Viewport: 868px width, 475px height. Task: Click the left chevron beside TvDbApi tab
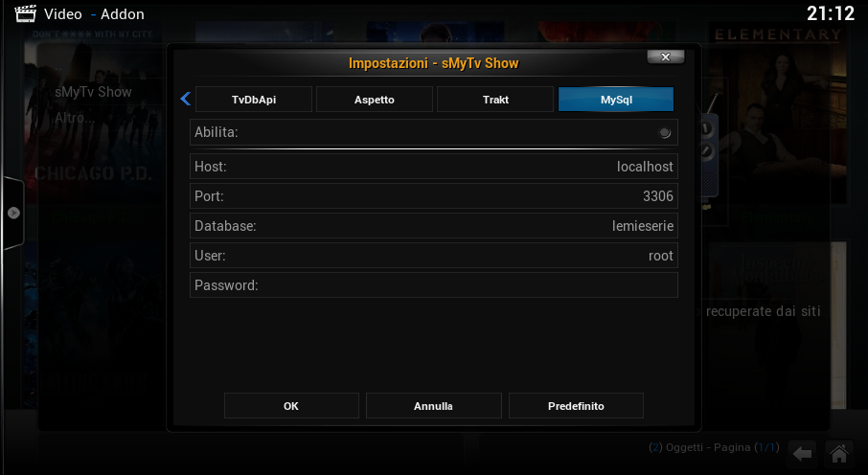tap(186, 99)
